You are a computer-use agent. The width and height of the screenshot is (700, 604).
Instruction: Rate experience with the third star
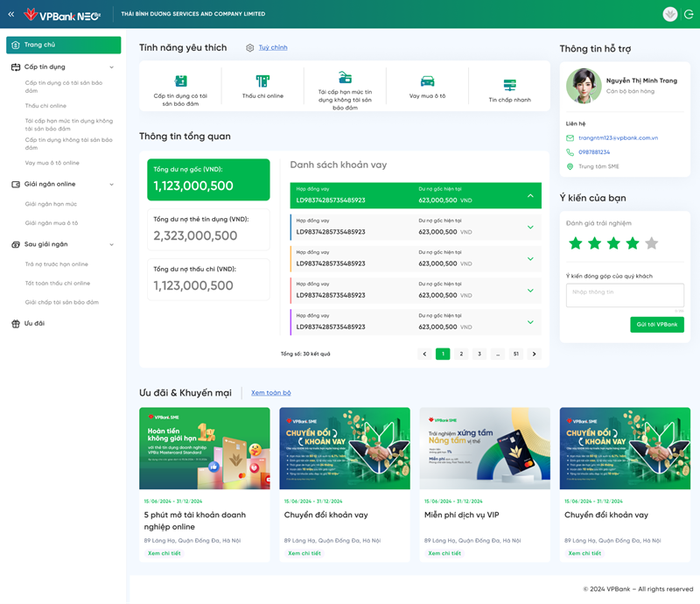coord(614,243)
